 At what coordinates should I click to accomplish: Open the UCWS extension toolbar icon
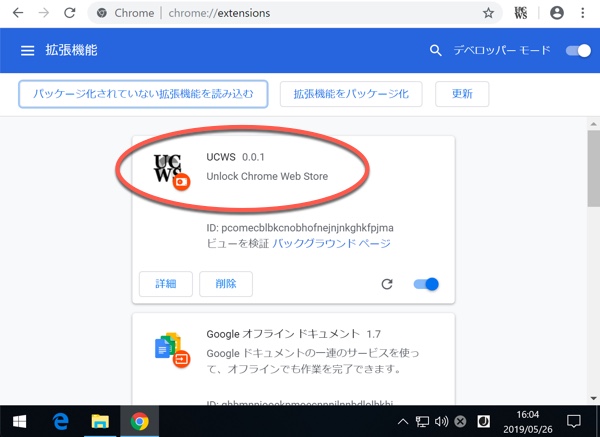pyautogui.click(x=521, y=13)
